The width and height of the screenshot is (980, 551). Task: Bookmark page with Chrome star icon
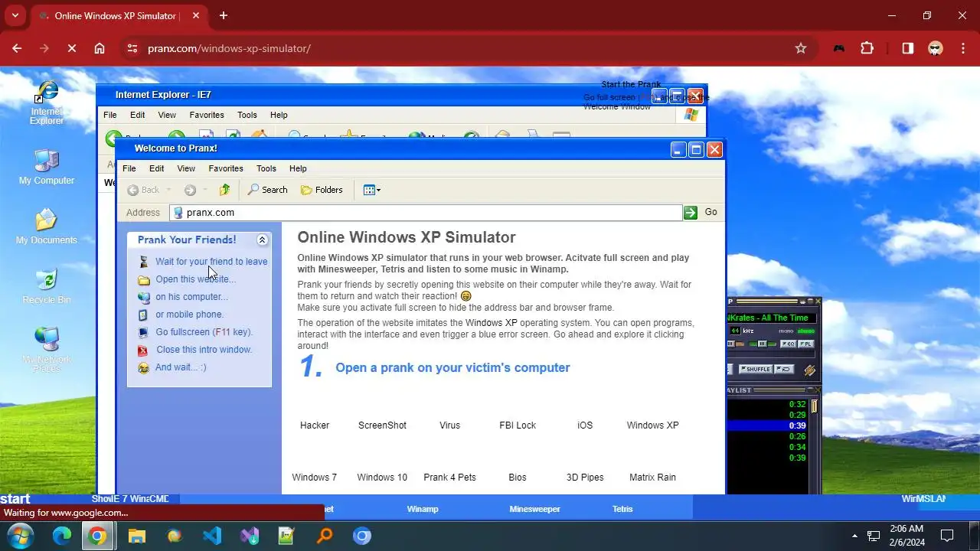[801, 48]
